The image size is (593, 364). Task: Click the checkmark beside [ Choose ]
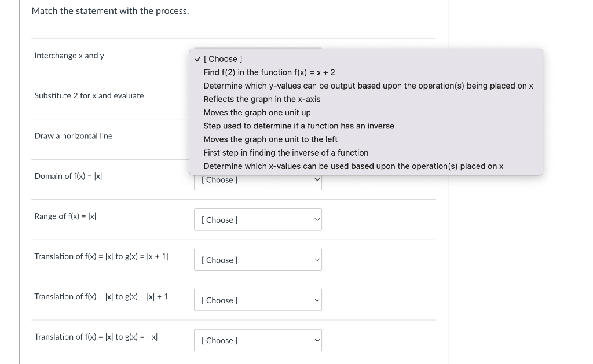(197, 58)
